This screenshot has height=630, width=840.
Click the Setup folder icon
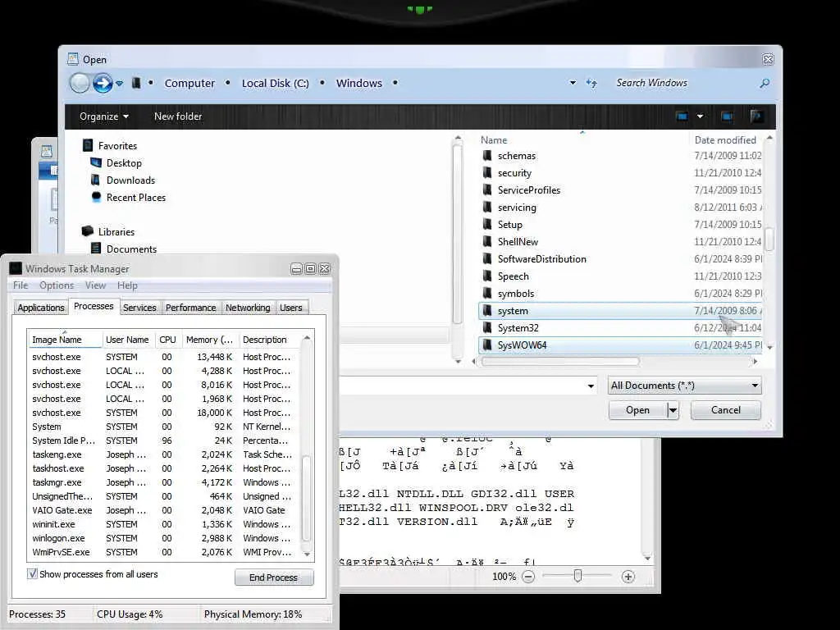tap(487, 224)
